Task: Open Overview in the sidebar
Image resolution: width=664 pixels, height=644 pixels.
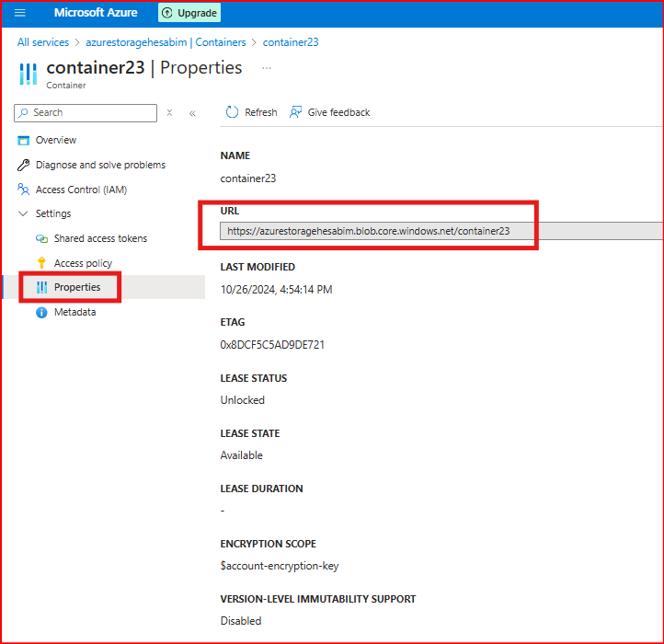Action: point(56,140)
